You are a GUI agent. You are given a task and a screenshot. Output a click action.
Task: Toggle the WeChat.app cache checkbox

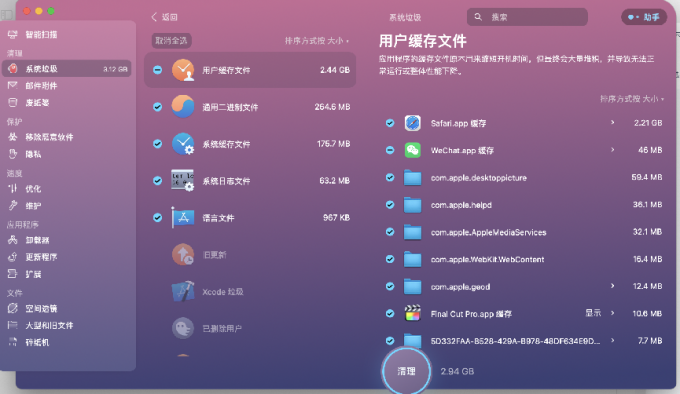tap(390, 150)
